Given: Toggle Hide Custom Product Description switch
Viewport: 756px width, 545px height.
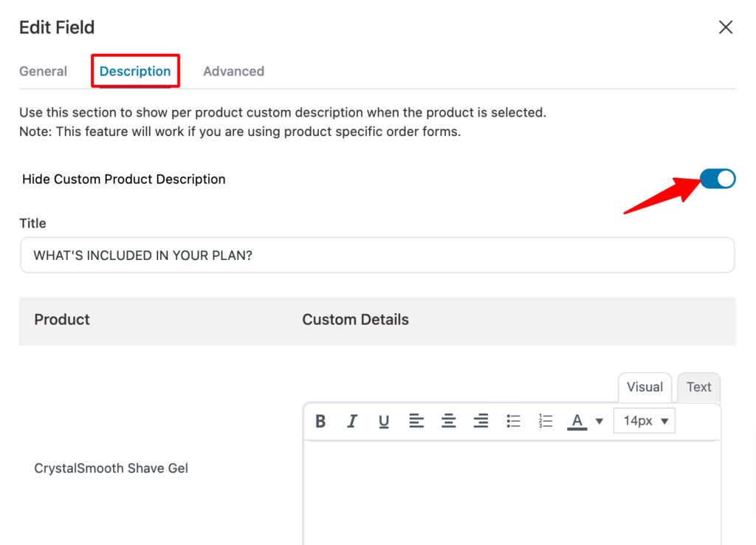Looking at the screenshot, I should pyautogui.click(x=717, y=179).
